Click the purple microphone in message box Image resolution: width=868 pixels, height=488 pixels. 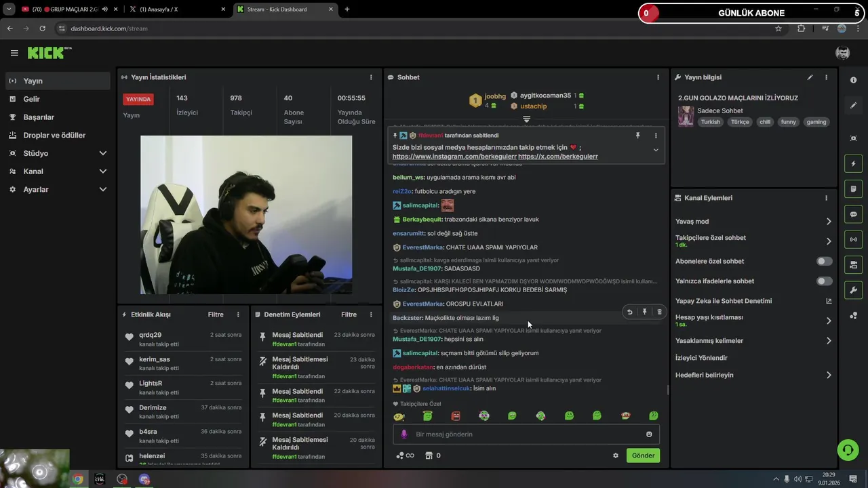[404, 434]
